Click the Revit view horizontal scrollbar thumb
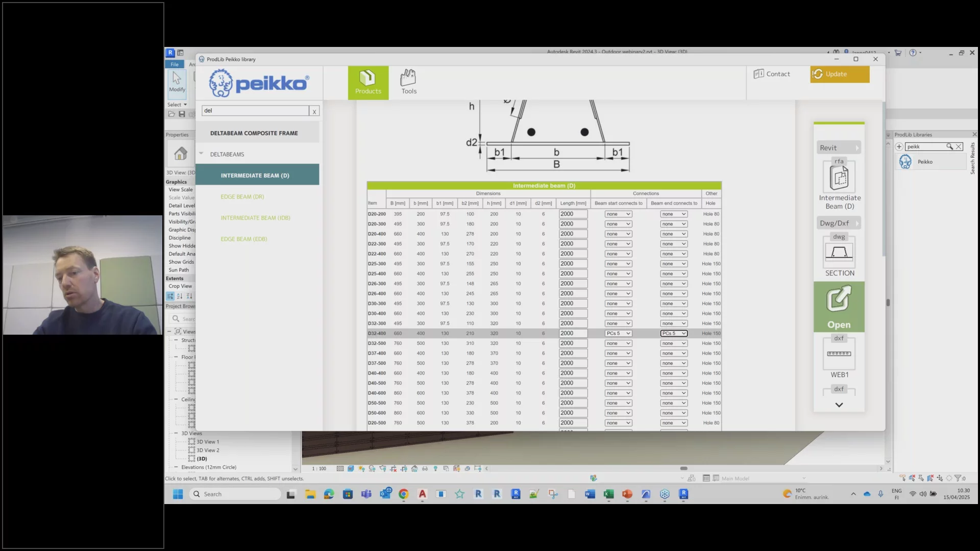 683,468
